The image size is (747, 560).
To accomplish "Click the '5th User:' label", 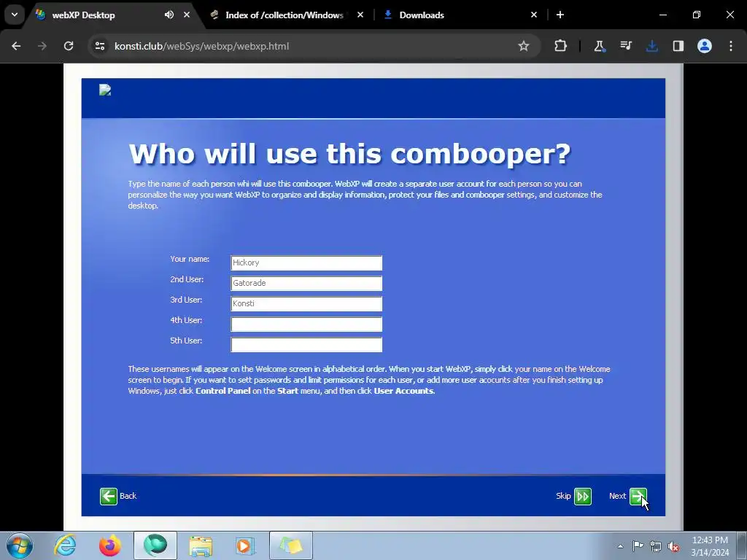I will coord(186,341).
